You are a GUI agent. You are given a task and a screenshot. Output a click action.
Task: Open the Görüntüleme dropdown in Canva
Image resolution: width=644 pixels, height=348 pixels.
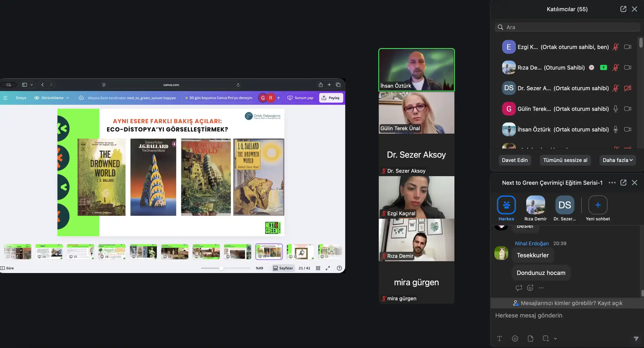52,98
